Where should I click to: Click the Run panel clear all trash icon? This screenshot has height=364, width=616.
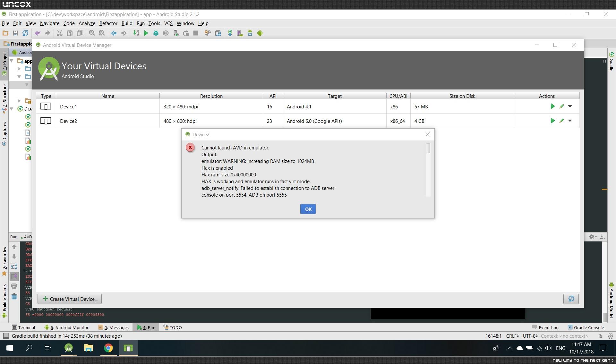click(14, 296)
